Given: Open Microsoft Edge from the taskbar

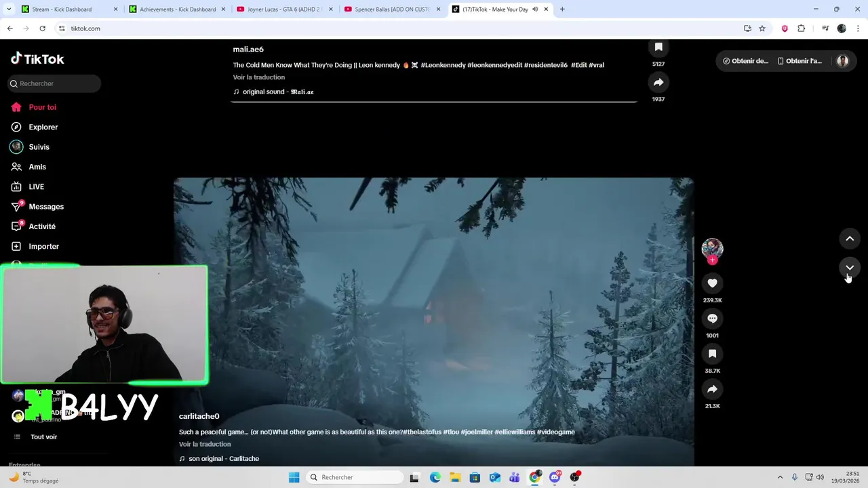Looking at the screenshot, I should tap(435, 477).
